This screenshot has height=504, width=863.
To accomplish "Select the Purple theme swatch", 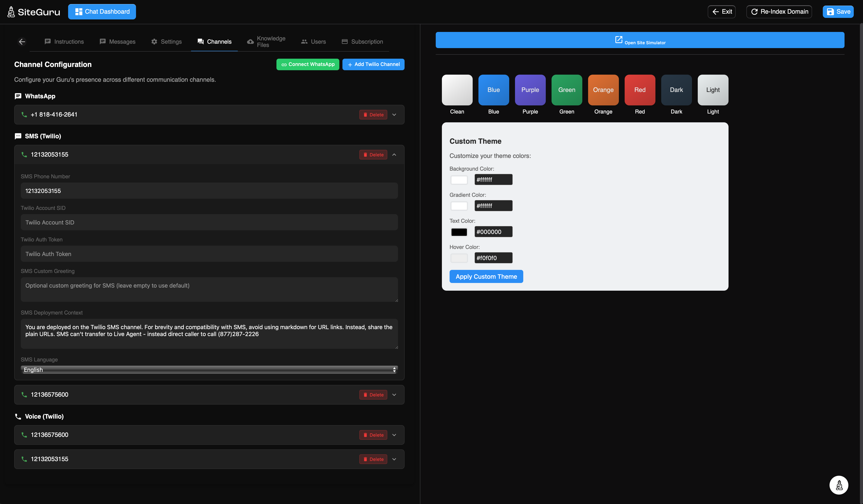I will pyautogui.click(x=530, y=90).
